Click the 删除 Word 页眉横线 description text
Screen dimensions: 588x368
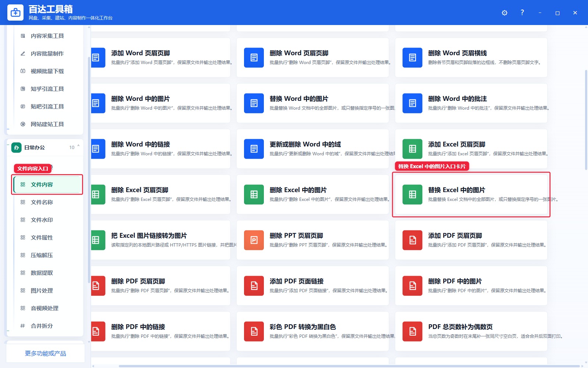coord(485,63)
